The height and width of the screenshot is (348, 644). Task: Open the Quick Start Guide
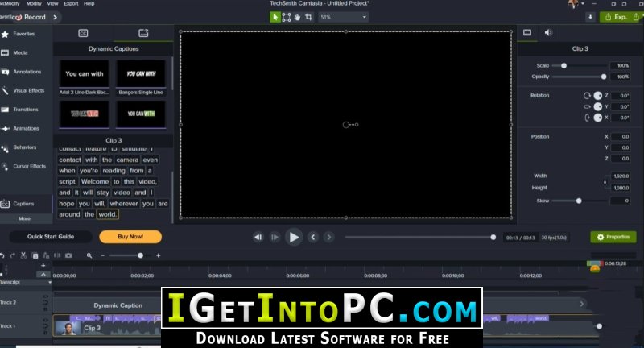[x=51, y=237]
